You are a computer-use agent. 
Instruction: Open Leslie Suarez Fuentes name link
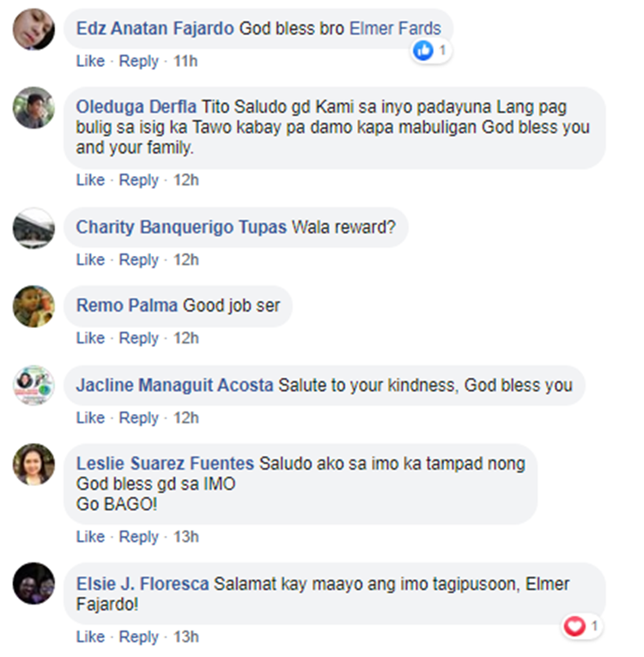coord(165,464)
